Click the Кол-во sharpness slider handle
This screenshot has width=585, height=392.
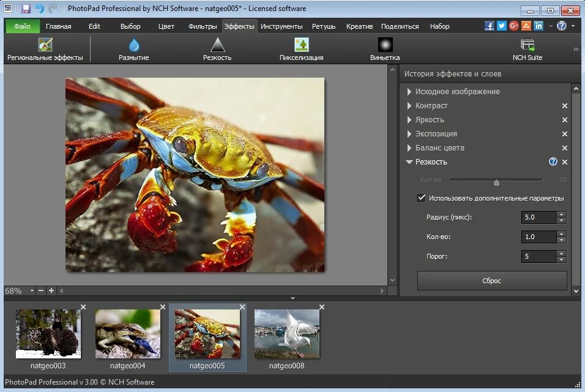(x=496, y=182)
